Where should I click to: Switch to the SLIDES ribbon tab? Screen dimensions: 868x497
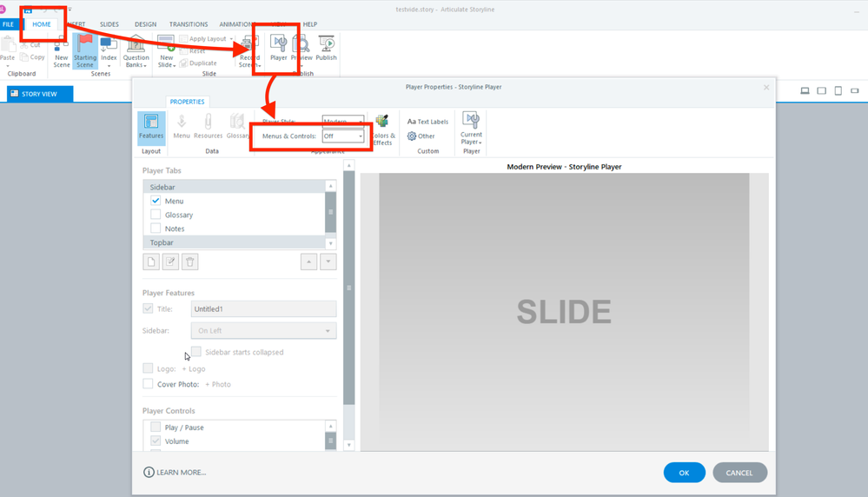pyautogui.click(x=109, y=24)
